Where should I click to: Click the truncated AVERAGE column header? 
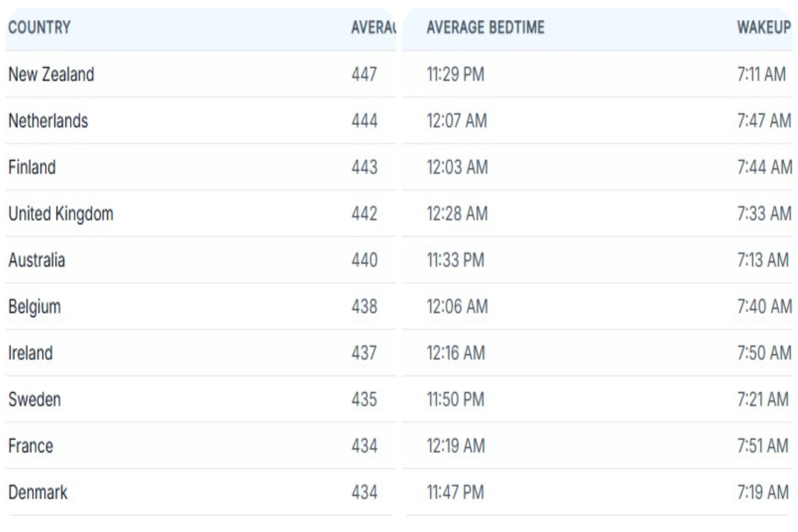tap(372, 28)
